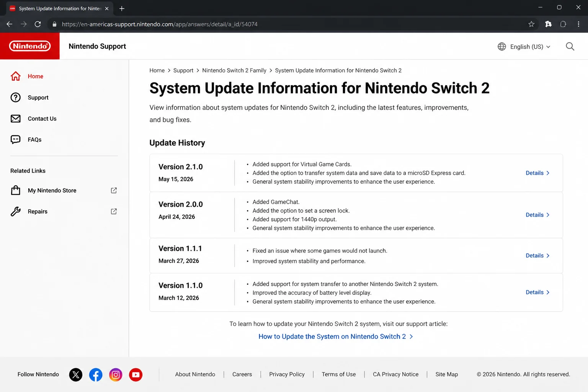Open the browser three-dot menu
The height and width of the screenshot is (392, 588).
point(578,24)
